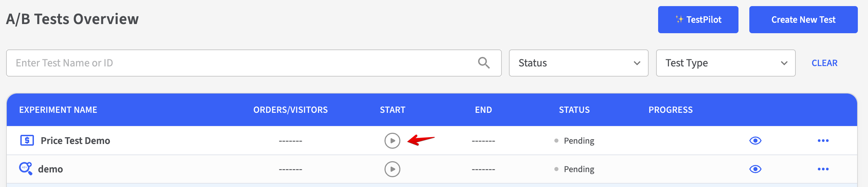Click the search magnifier icon
The height and width of the screenshot is (187, 868).
pyautogui.click(x=484, y=63)
